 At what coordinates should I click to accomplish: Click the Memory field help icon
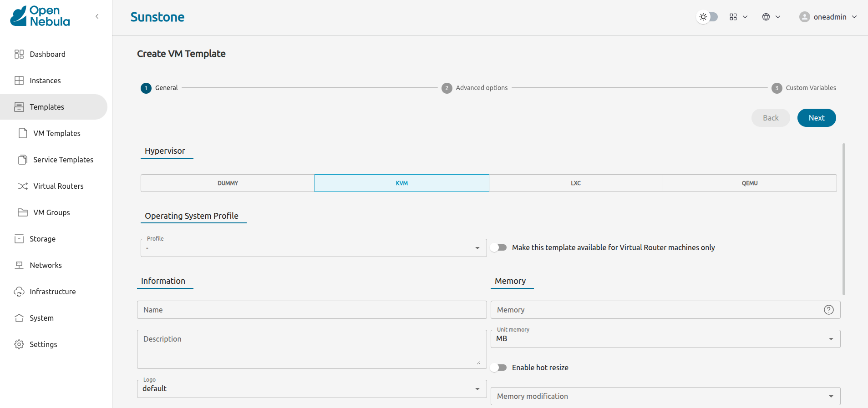pyautogui.click(x=828, y=310)
